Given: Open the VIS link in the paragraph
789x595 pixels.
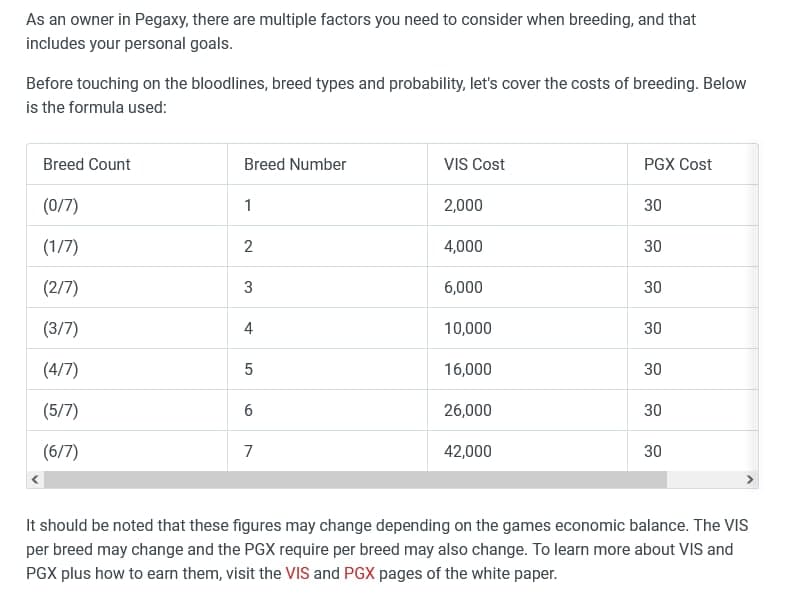Looking at the screenshot, I should point(297,573).
